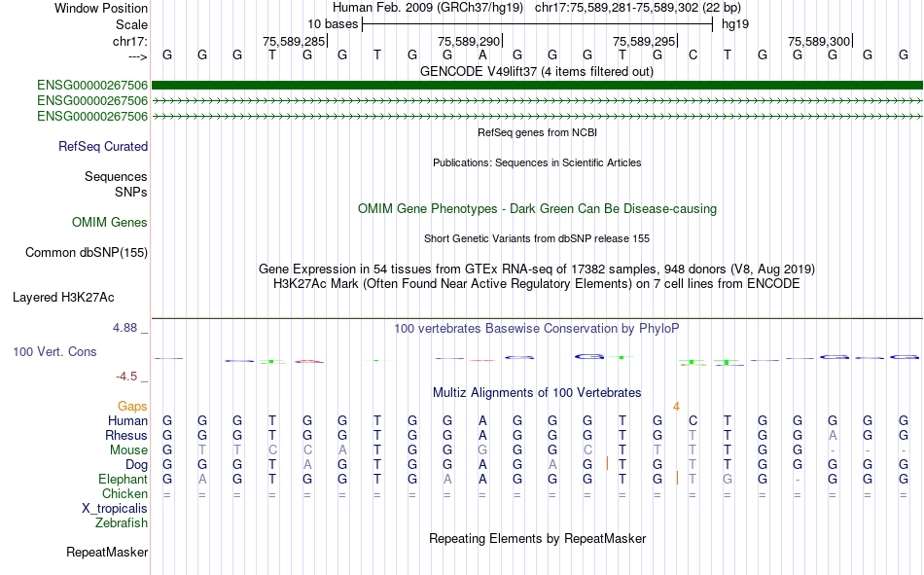Select the 10 bases scale bar
This screenshot has height=575, width=924.
coord(538,24)
